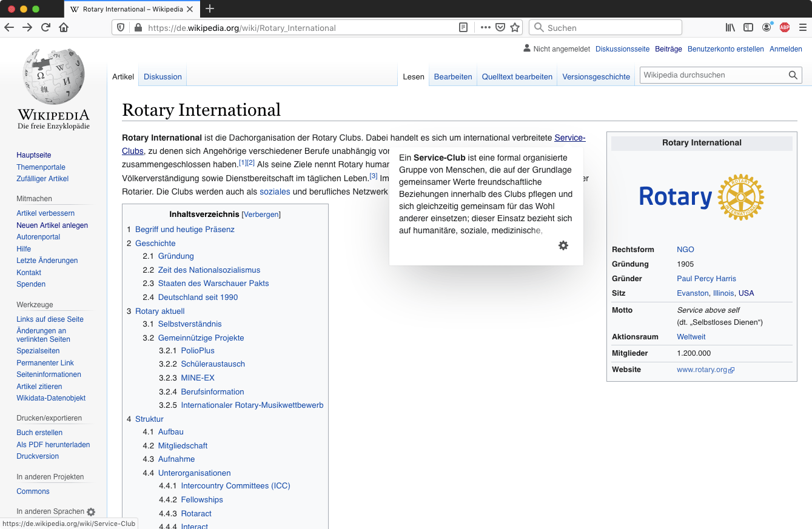Image resolution: width=812 pixels, height=529 pixels.
Task: Open a new browser tab with plus
Action: (210, 8)
